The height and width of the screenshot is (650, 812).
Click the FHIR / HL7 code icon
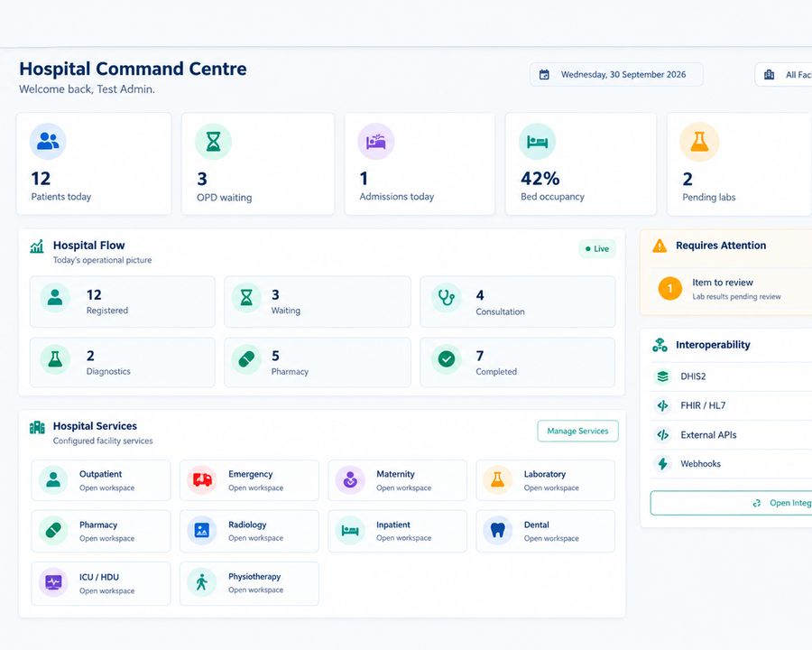pyautogui.click(x=663, y=405)
